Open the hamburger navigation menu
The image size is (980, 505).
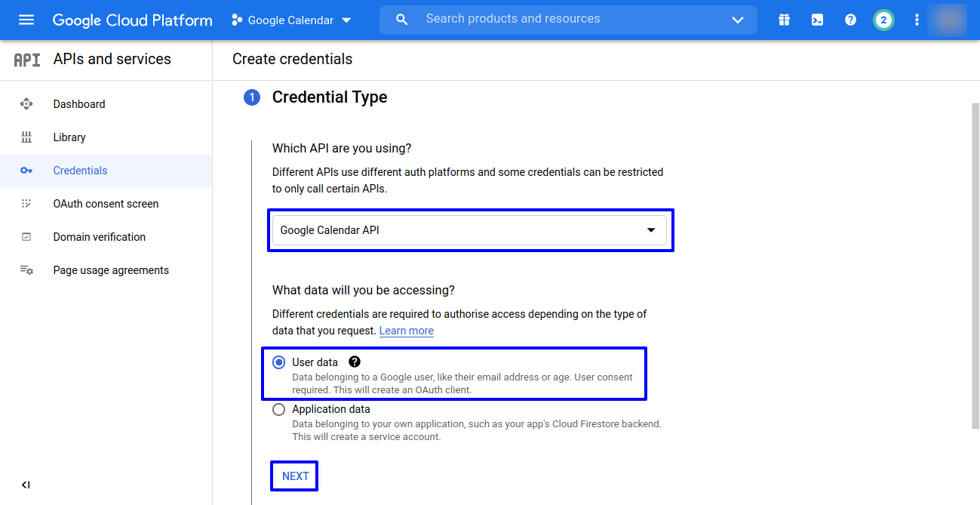click(x=26, y=20)
